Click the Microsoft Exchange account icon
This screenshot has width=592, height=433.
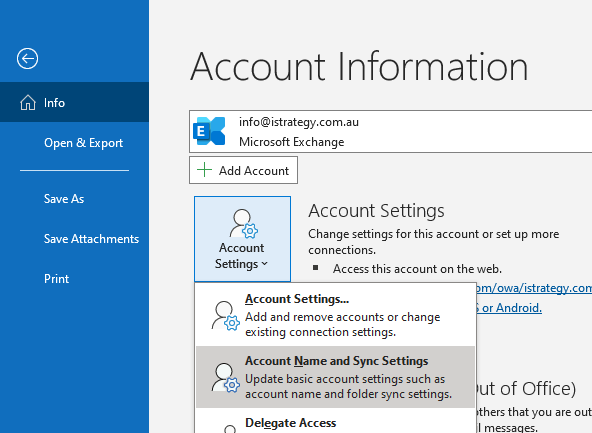coord(209,131)
